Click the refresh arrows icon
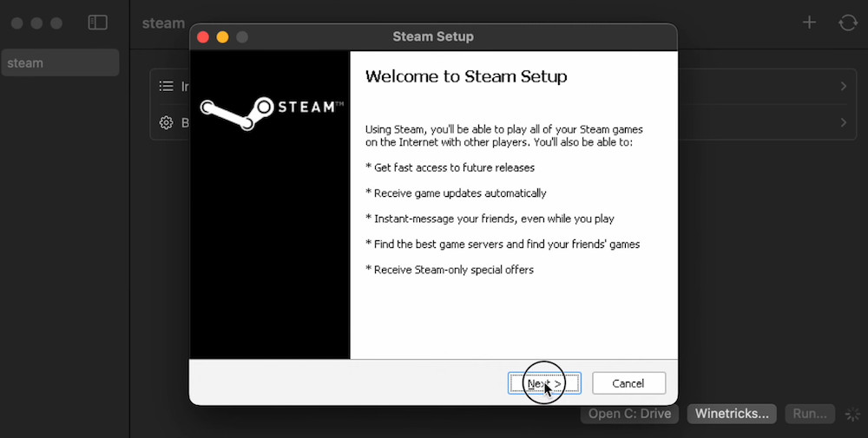Screen dimensions: 868x438 [847, 23]
